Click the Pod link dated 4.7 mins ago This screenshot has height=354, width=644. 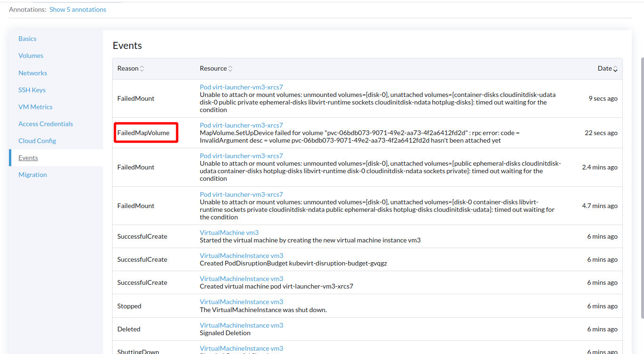click(241, 194)
